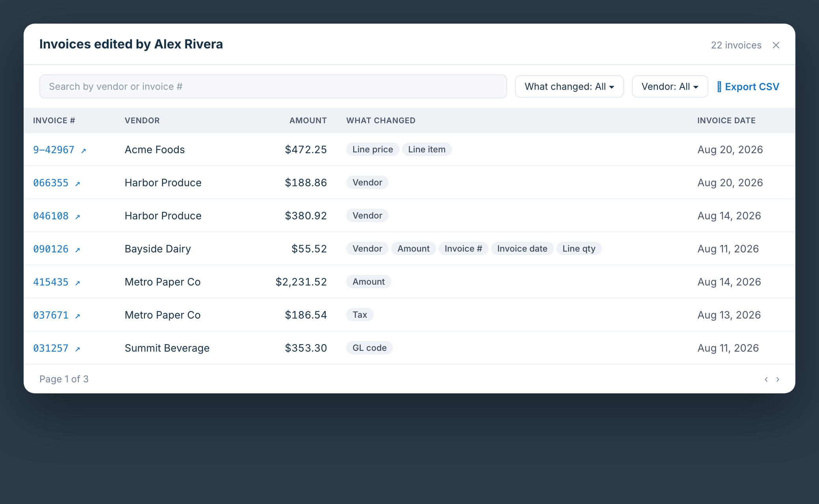
Task: Click the external-link arrow beside invoice 066355
Action: pyautogui.click(x=78, y=183)
